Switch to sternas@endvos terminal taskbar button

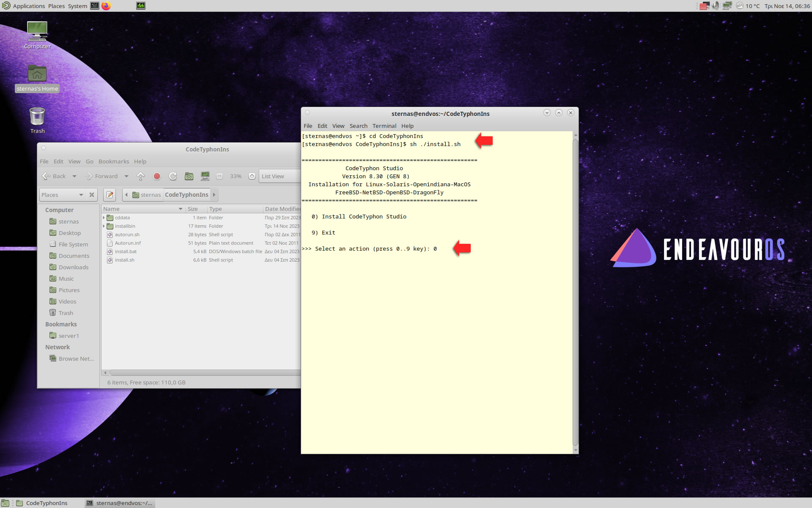click(120, 503)
